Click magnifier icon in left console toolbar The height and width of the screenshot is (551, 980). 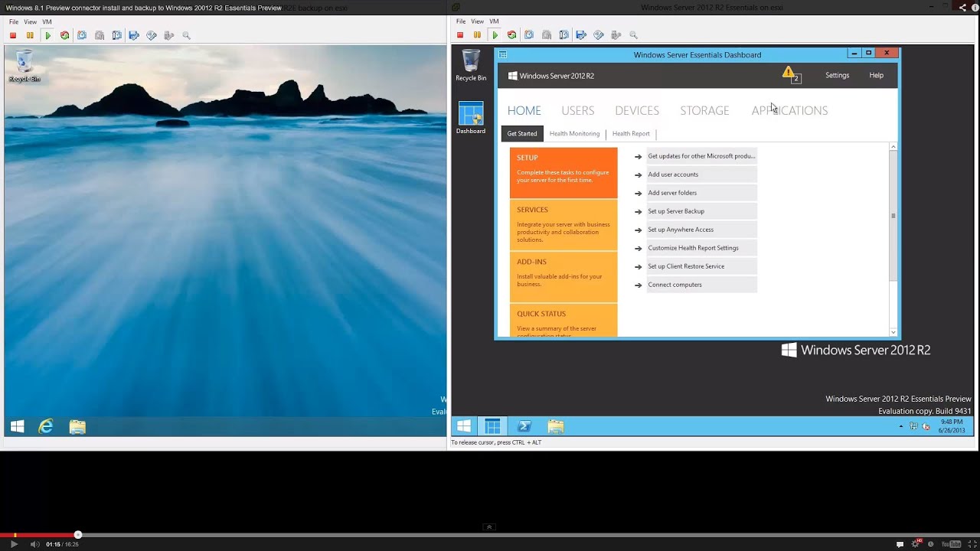tap(186, 35)
